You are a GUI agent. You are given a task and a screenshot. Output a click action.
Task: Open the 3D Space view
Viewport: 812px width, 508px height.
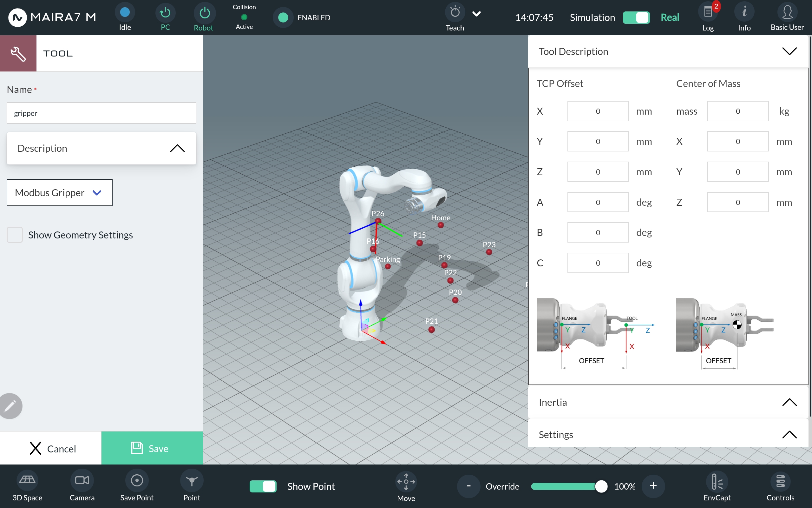tap(27, 480)
